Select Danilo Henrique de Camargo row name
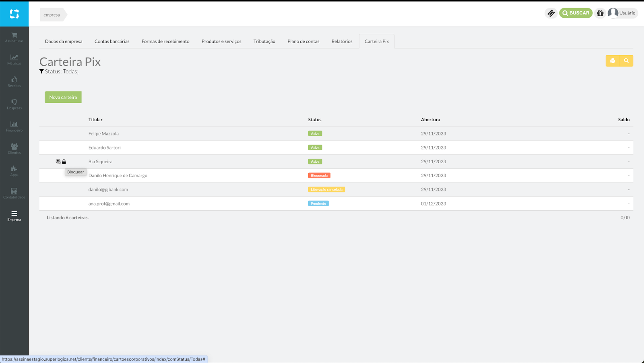Screen dimensions: 644x363 [x=118, y=176]
